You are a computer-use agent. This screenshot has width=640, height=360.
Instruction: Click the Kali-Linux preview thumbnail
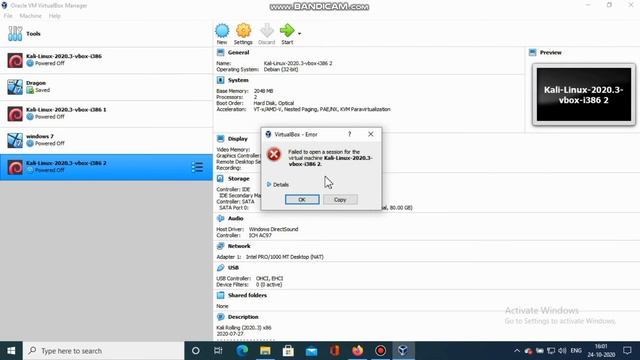point(584,94)
